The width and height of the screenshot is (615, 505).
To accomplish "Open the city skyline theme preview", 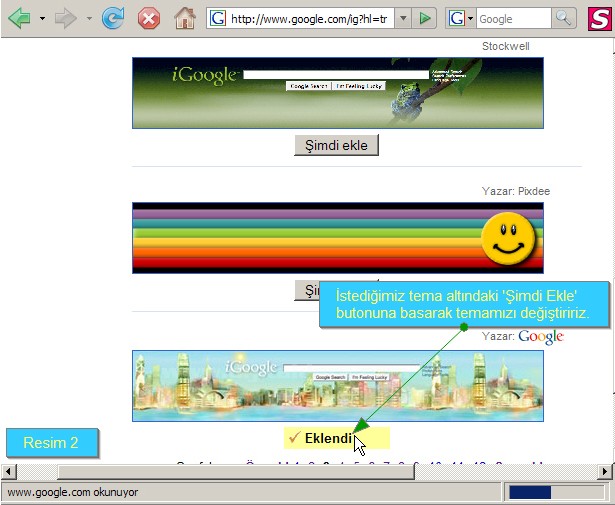I will (x=338, y=386).
